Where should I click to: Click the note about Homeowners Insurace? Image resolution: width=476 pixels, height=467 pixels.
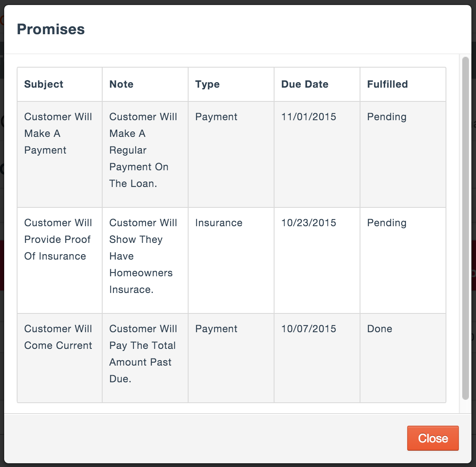pyautogui.click(x=143, y=256)
